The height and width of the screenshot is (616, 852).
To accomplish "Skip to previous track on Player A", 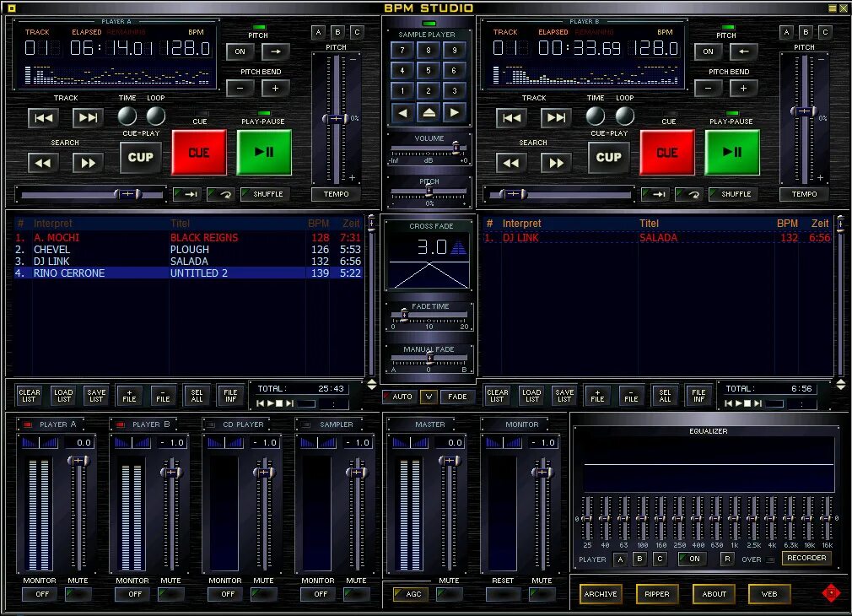I will click(44, 118).
